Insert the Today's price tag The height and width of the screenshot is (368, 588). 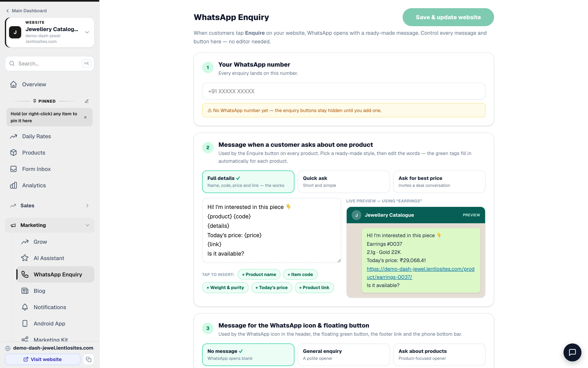[271, 287]
